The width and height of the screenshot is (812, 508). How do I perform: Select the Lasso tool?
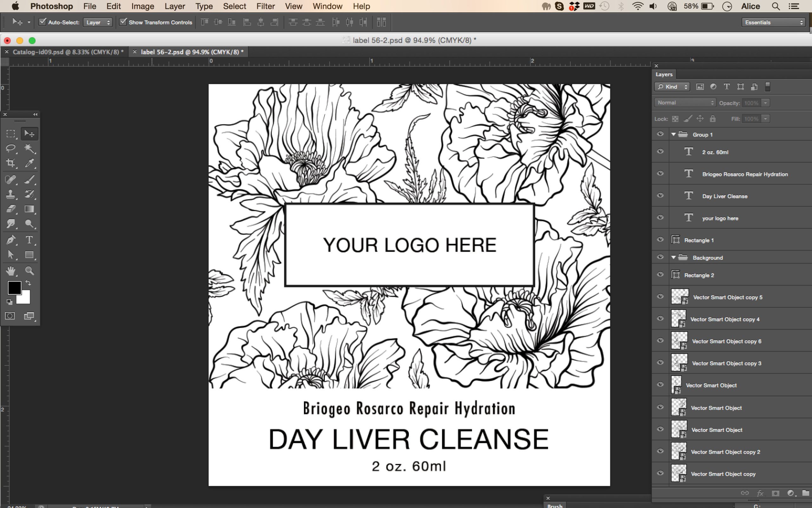[x=11, y=148]
